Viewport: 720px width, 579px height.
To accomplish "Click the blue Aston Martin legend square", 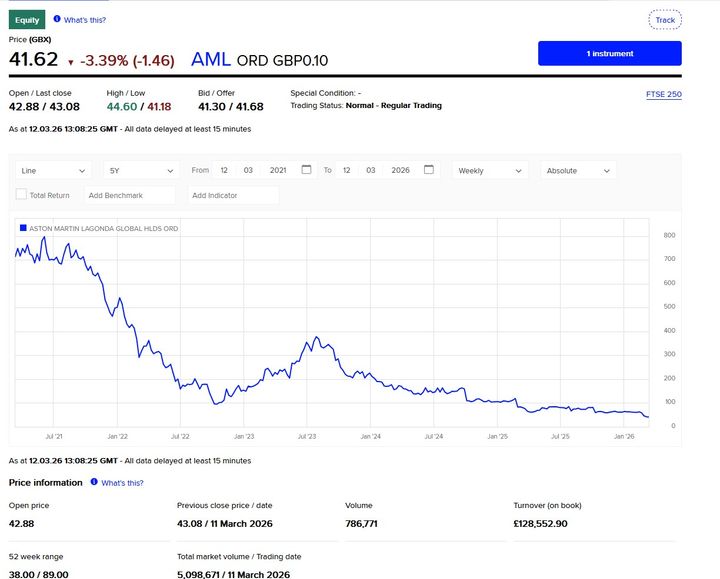I will 23,228.
